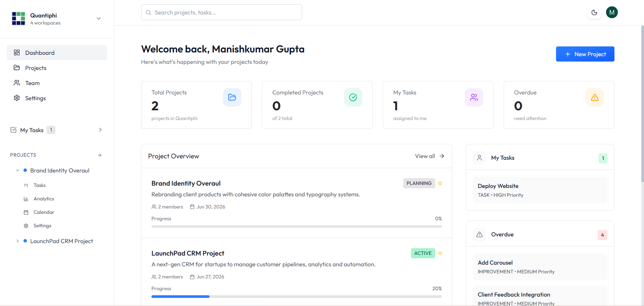The height and width of the screenshot is (306, 644).
Task: Click the status dot beside PLANNING
Action: [440, 183]
